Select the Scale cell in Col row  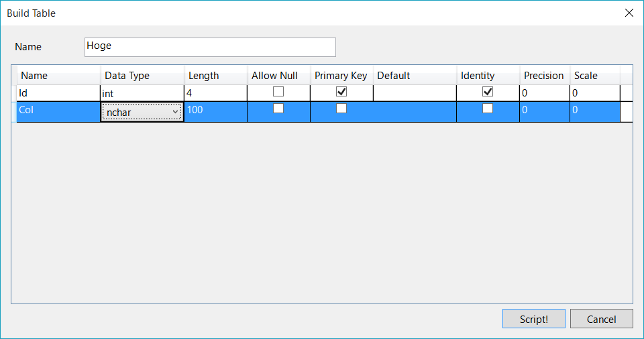pyautogui.click(x=595, y=112)
